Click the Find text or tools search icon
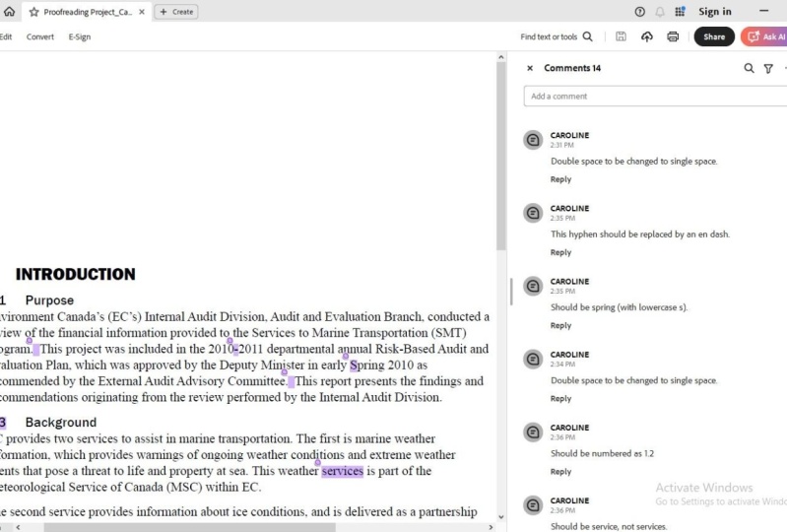The image size is (787, 532). click(588, 36)
